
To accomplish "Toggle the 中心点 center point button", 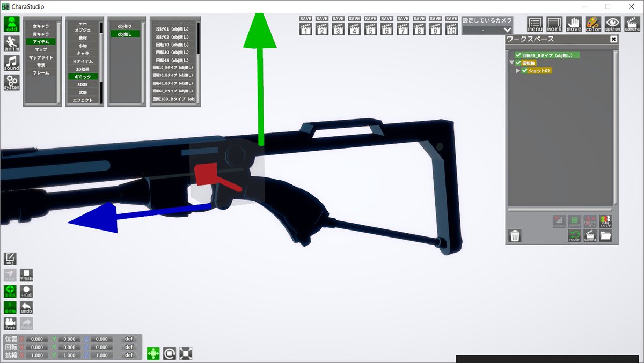I will (26, 291).
